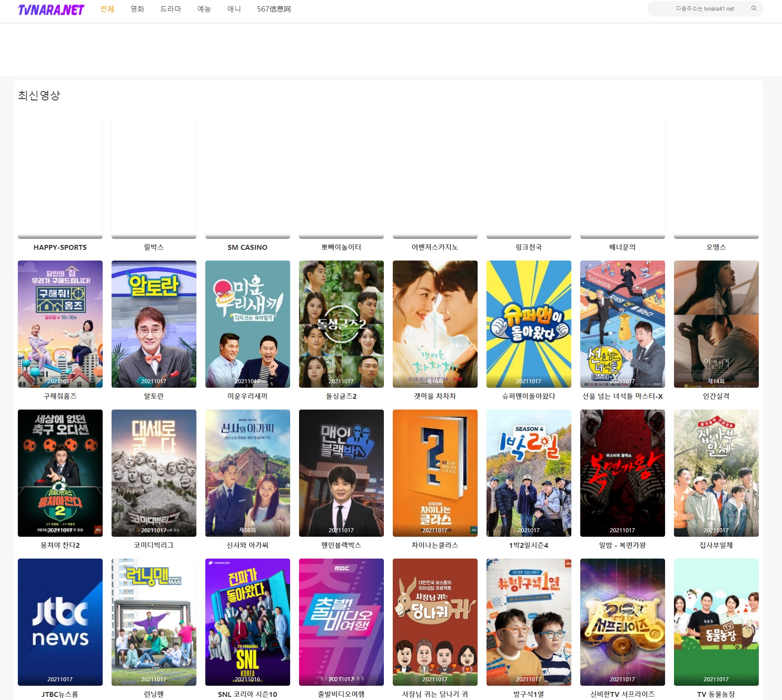
Task: Open the 어벤져스카지노 link
Action: click(435, 247)
